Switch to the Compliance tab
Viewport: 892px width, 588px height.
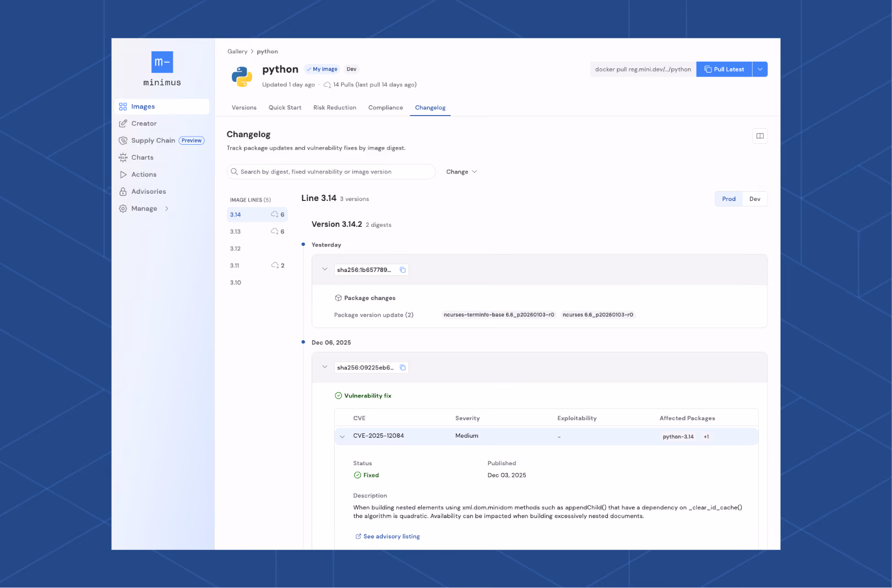point(385,108)
